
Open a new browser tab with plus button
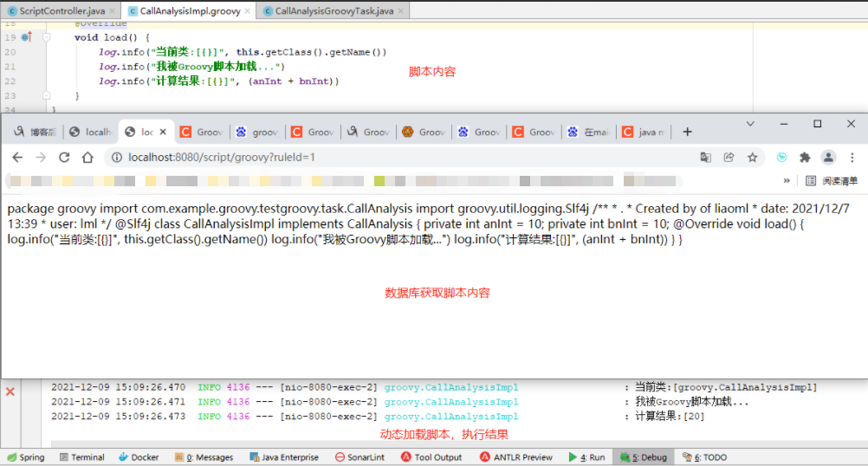point(687,132)
